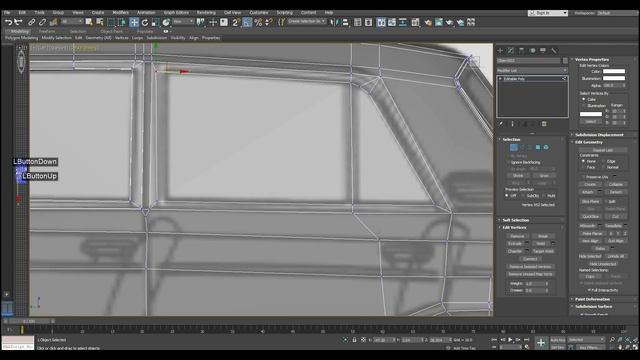Activate the Select and Scale tool
The height and width of the screenshot is (360, 640).
[155, 22]
